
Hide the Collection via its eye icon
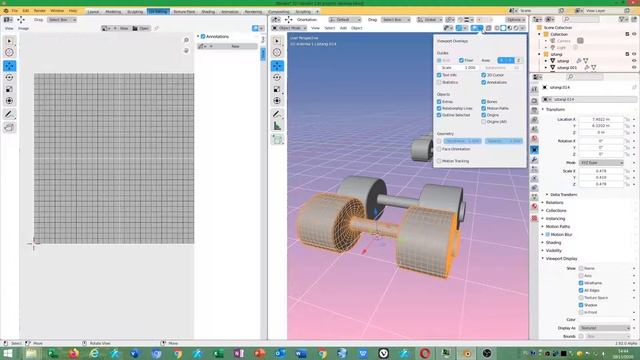[634, 34]
